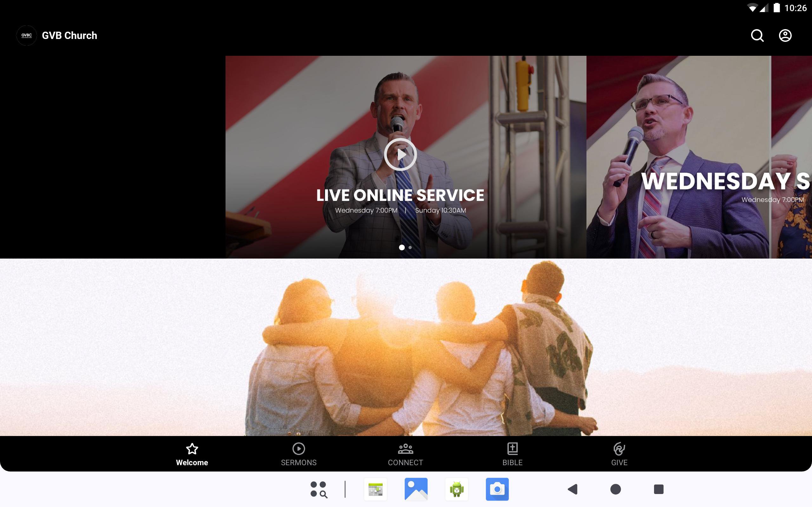Open the app drawer search icon
The height and width of the screenshot is (507, 812).
click(x=318, y=489)
